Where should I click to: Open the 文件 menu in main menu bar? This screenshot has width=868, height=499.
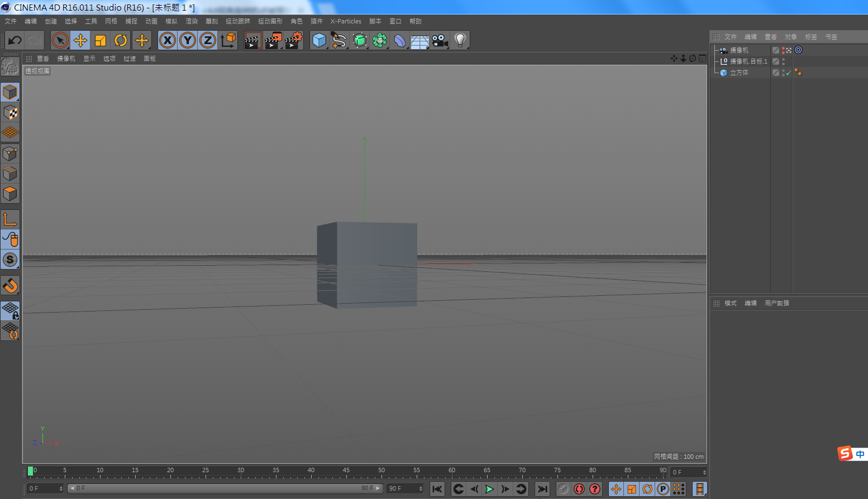[x=11, y=21]
